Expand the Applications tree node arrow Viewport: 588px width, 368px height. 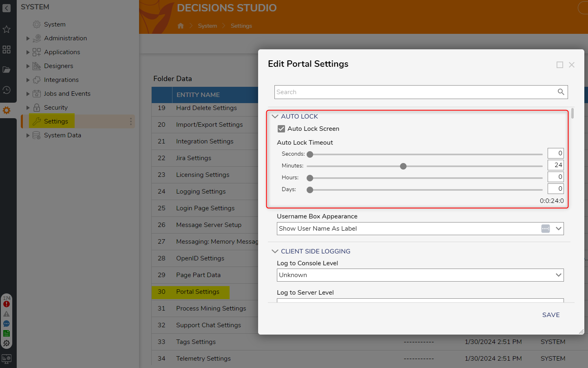pyautogui.click(x=28, y=52)
